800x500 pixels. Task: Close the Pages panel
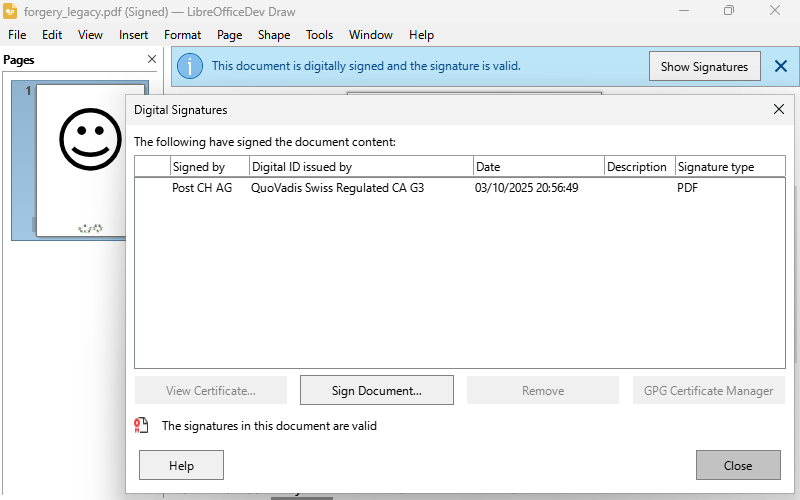[152, 59]
